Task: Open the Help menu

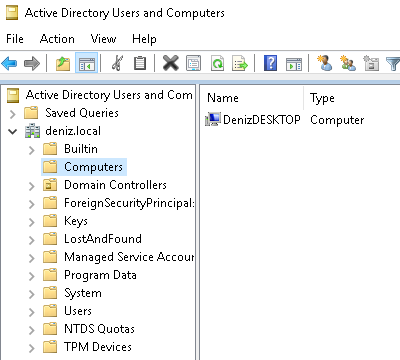Action: [x=144, y=39]
